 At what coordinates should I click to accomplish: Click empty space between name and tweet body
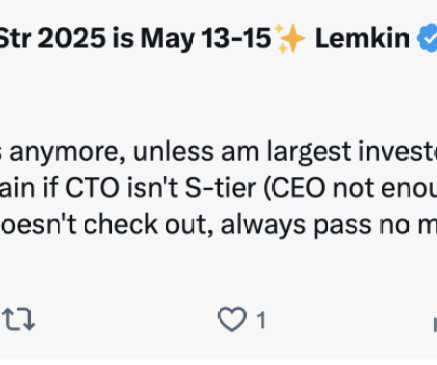(x=218, y=97)
